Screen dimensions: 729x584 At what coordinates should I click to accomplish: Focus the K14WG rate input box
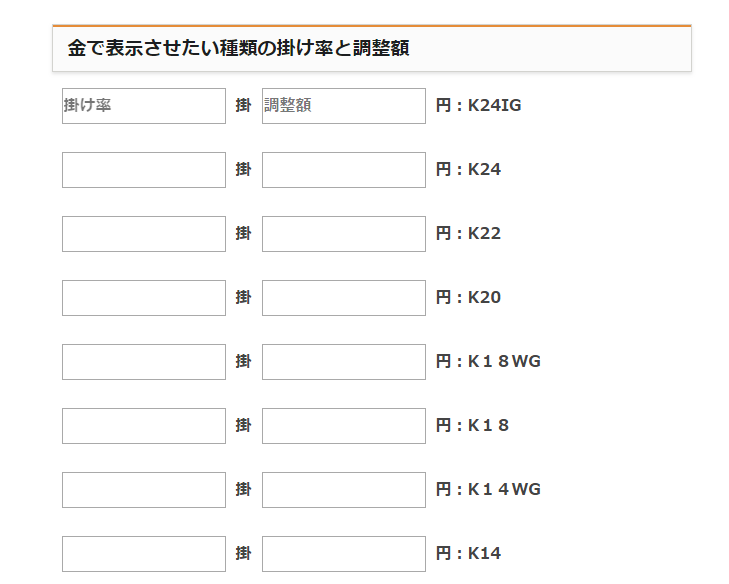pyautogui.click(x=144, y=490)
